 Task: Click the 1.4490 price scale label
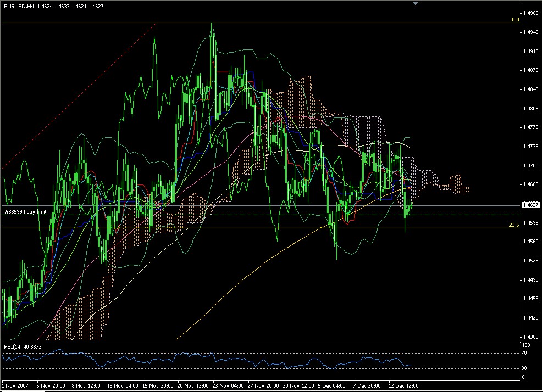pyautogui.click(x=530, y=279)
